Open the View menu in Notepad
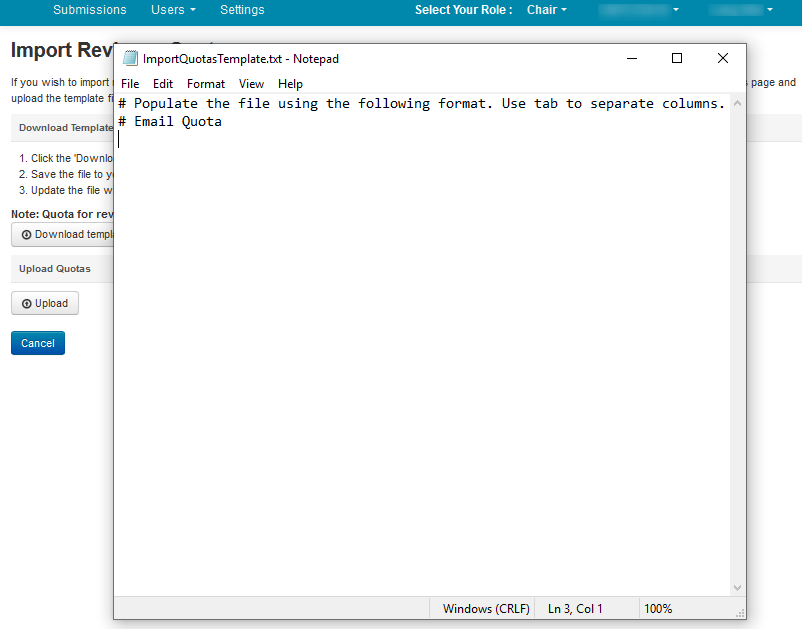Image resolution: width=802 pixels, height=629 pixels. click(x=251, y=84)
